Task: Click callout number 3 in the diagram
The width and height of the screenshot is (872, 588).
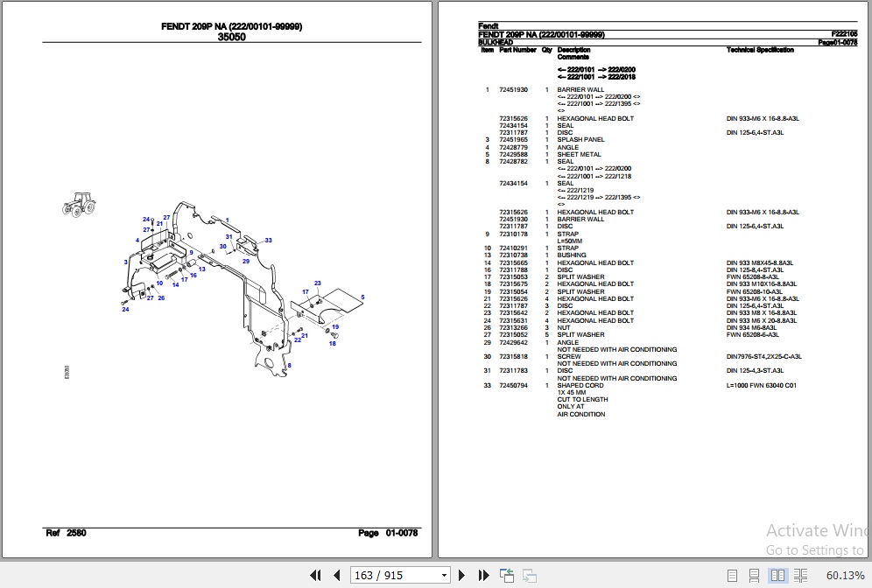Action: coord(126,262)
